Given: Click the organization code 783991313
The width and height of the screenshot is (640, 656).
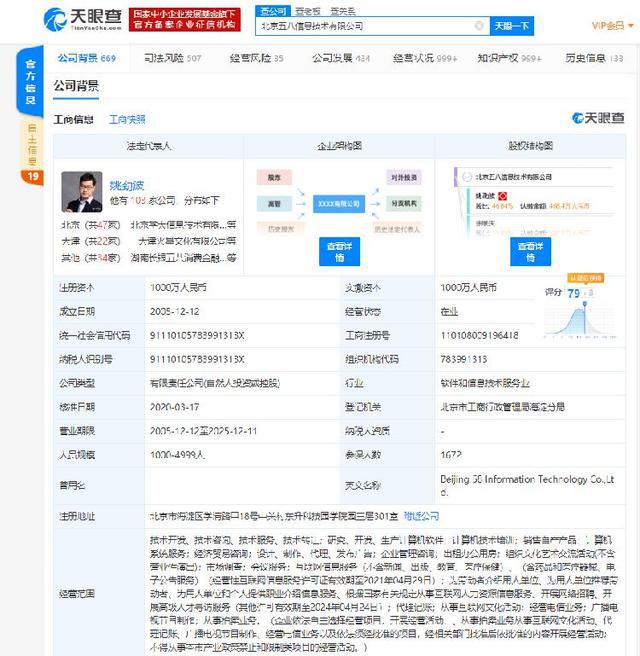Looking at the screenshot, I should pyautogui.click(x=463, y=359).
